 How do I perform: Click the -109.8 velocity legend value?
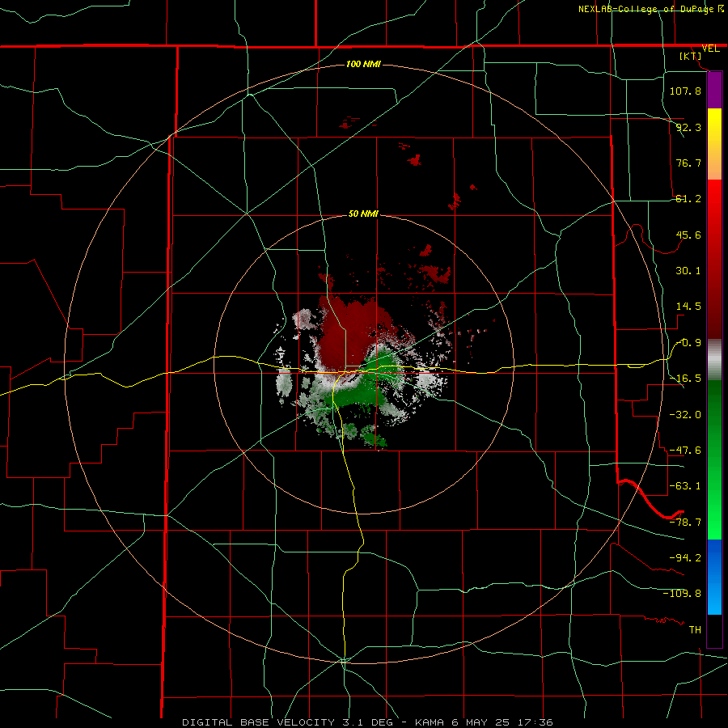pos(682,594)
